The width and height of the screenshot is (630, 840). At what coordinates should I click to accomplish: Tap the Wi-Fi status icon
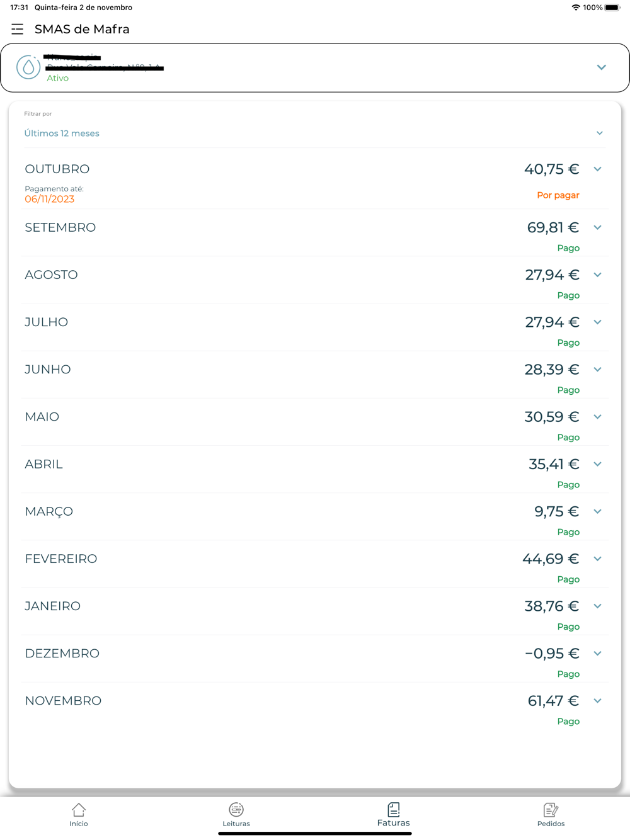click(x=576, y=8)
